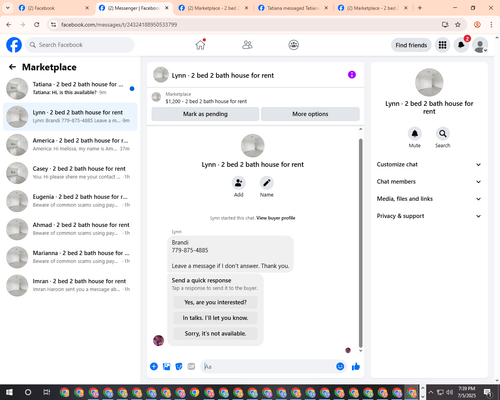Open the emoji picker smiley icon
This screenshot has height=400, width=500.
pos(340,367)
